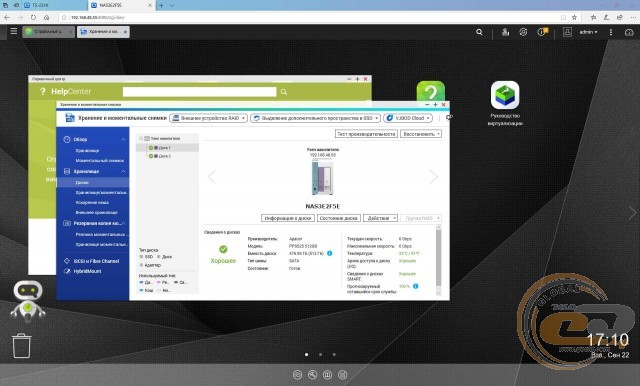Select Диск 2 in the drive tree
The image size is (640, 386).
coord(165,156)
